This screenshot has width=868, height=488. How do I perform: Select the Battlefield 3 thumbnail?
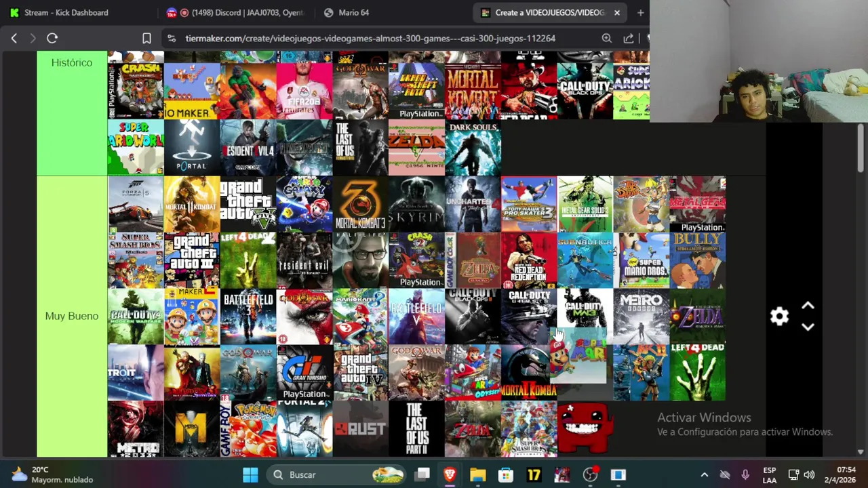248,317
